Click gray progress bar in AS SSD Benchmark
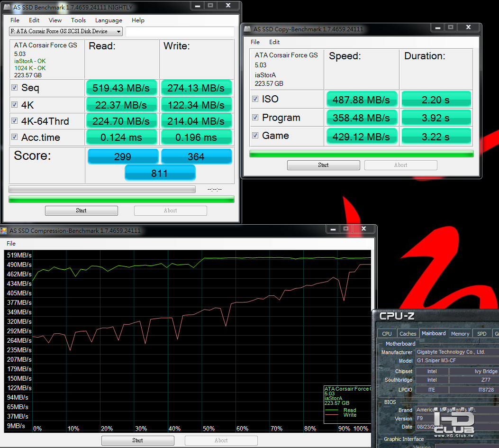 pyautogui.click(x=102, y=190)
